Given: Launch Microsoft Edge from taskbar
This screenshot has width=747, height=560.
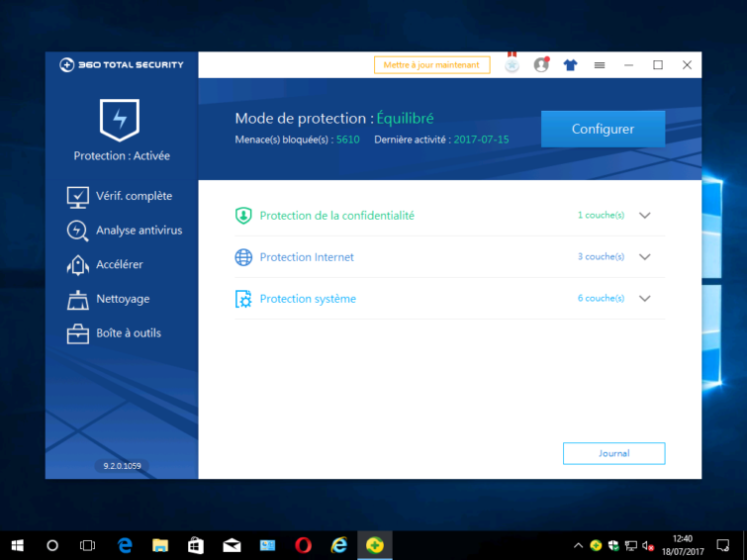Looking at the screenshot, I should [125, 545].
